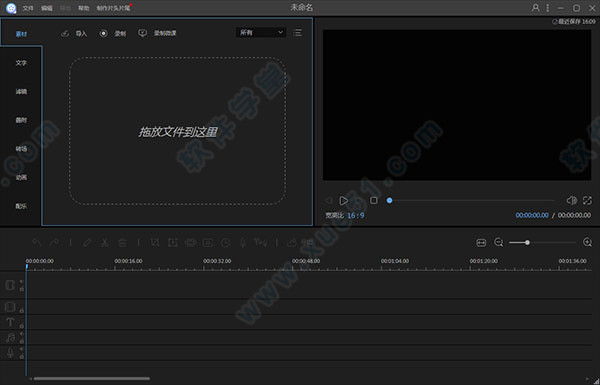Mute the preview volume icon
This screenshot has height=385, width=600.
click(x=571, y=200)
